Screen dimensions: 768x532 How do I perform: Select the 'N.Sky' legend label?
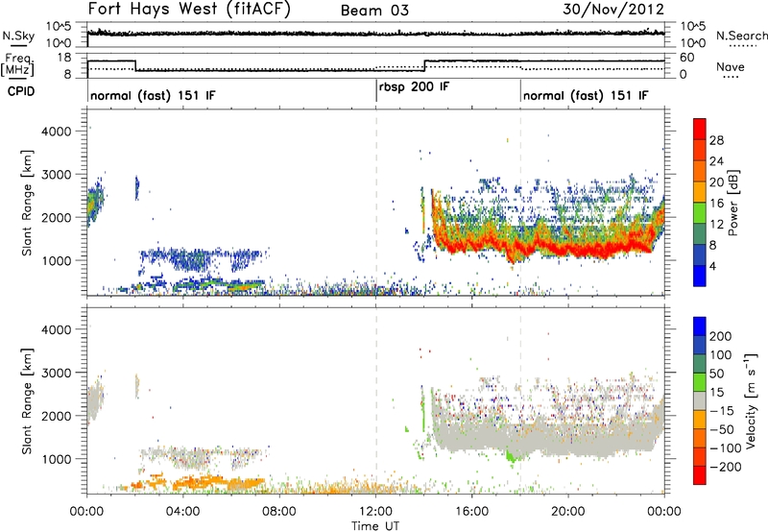tap(18, 36)
